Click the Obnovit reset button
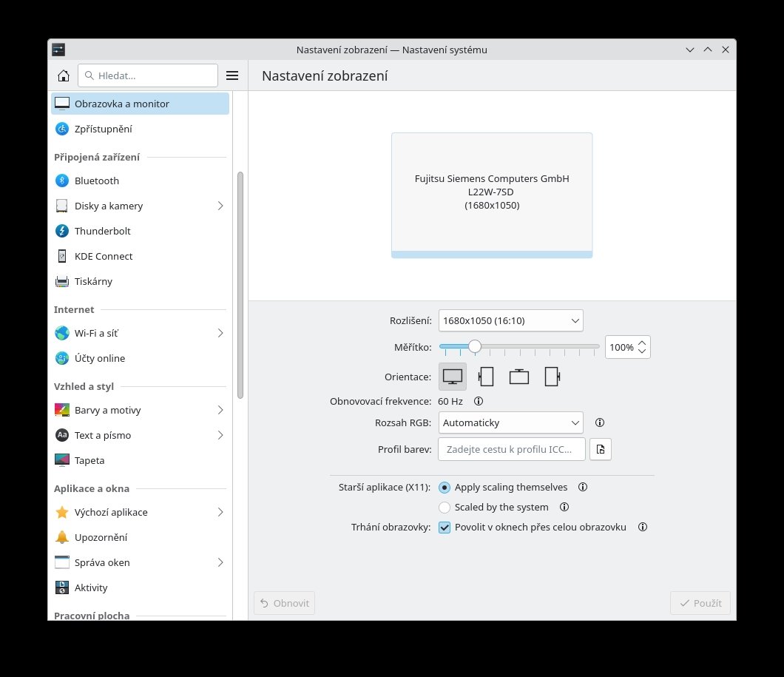The width and height of the screenshot is (784, 677). (284, 603)
